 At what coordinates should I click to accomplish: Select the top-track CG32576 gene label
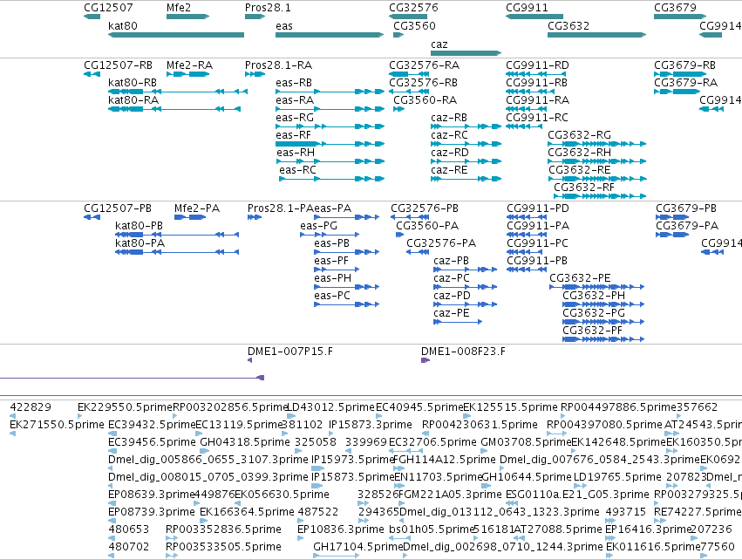(x=413, y=8)
